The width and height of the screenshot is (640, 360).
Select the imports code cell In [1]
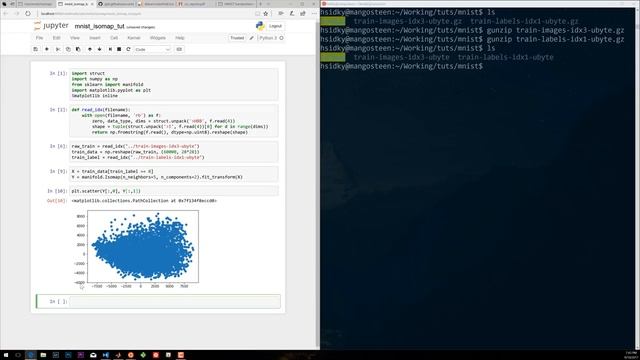(x=174, y=84)
